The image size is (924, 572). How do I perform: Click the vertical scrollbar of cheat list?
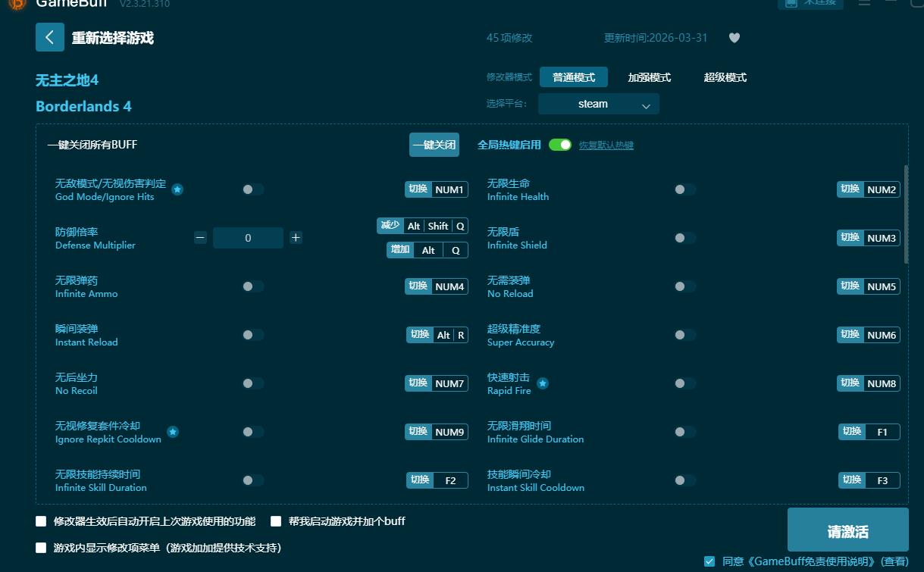click(906, 214)
